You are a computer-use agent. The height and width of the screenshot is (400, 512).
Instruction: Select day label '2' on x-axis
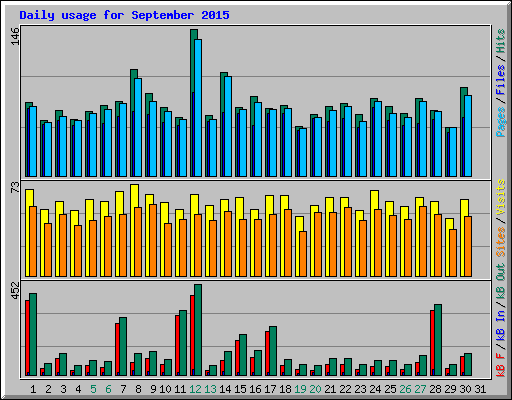[48, 389]
